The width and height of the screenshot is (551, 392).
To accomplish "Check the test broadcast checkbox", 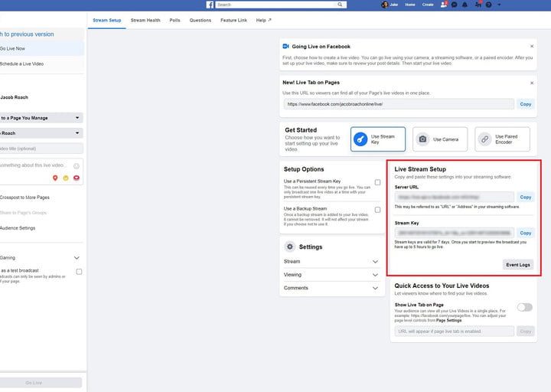I will [x=79, y=272].
